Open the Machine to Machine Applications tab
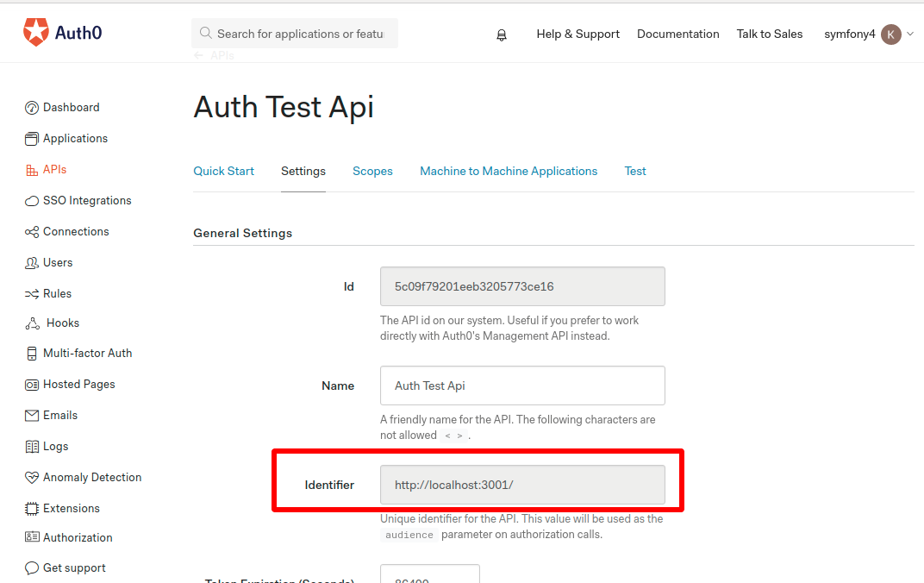The image size is (924, 583). [508, 171]
